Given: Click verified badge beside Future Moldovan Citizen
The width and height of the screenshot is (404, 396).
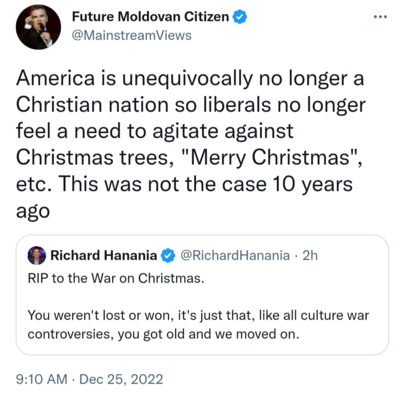Looking at the screenshot, I should coord(240,17).
